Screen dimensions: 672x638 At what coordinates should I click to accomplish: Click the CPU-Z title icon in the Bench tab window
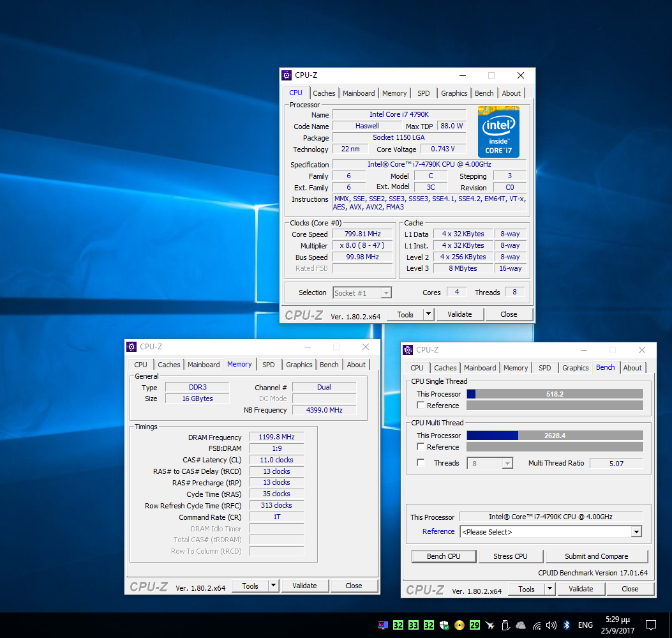(408, 350)
